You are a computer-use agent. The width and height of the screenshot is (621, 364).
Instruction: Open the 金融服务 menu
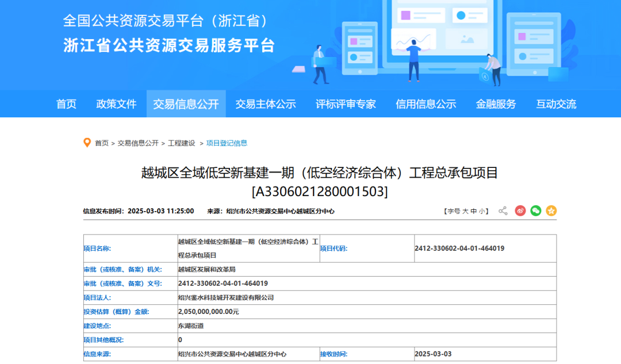(496, 104)
